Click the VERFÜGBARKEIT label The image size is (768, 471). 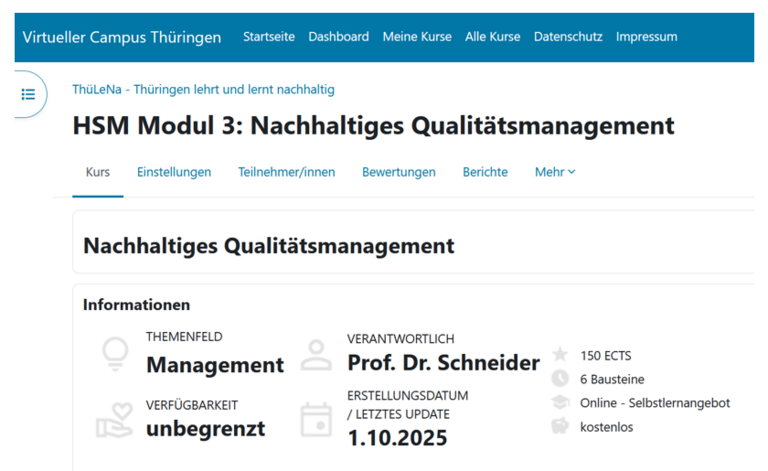[x=192, y=405]
